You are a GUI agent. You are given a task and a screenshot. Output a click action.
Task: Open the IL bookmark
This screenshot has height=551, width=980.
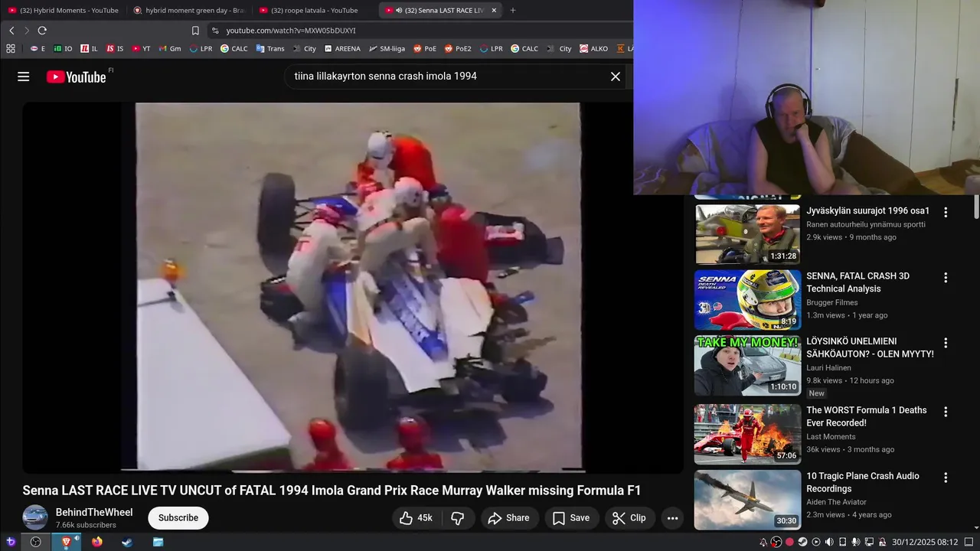(90, 48)
